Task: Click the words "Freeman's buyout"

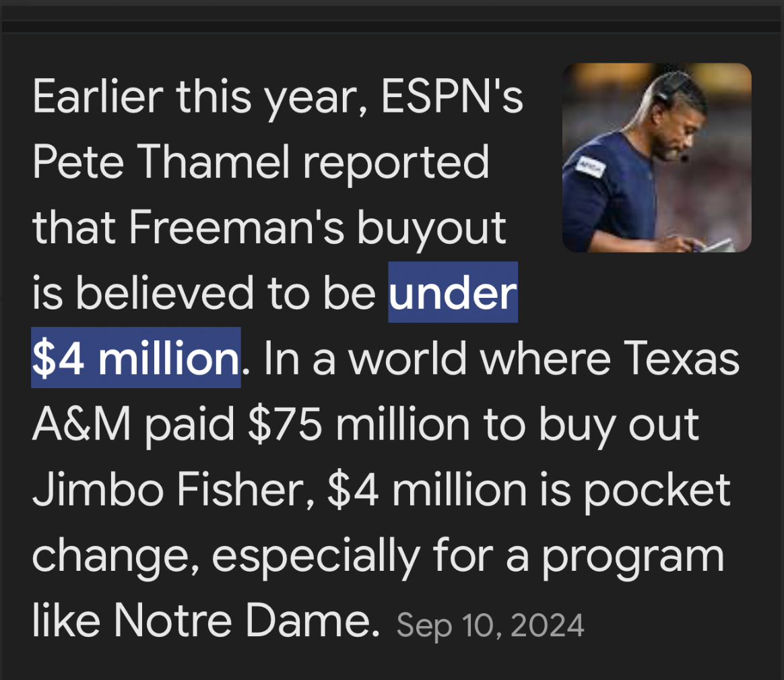Action: (x=317, y=228)
